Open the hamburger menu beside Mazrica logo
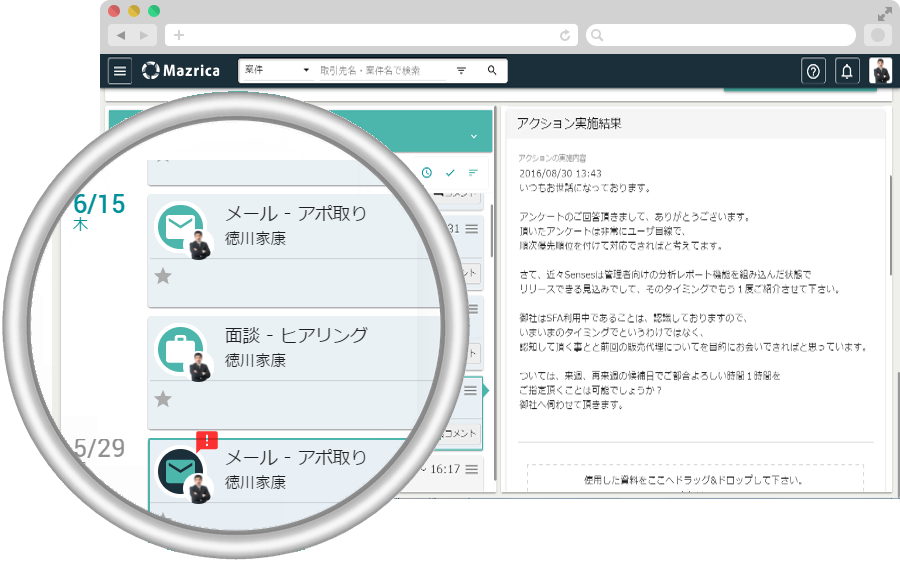 click(x=120, y=71)
